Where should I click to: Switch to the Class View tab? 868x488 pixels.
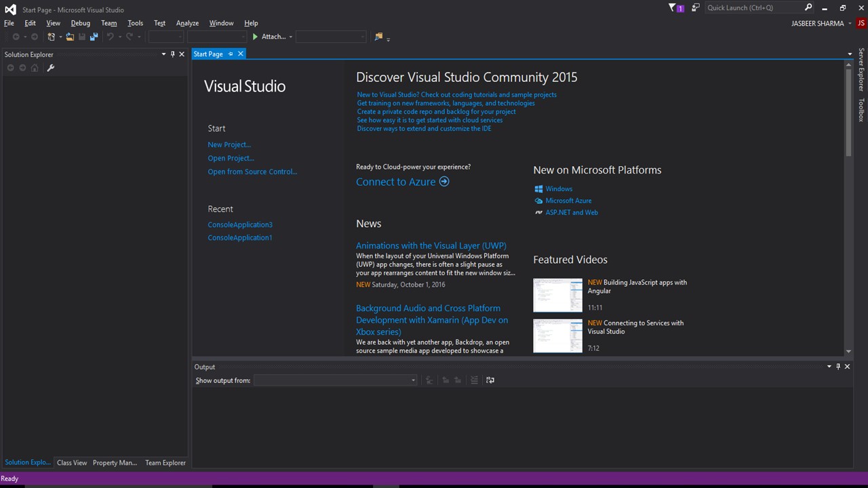72,463
